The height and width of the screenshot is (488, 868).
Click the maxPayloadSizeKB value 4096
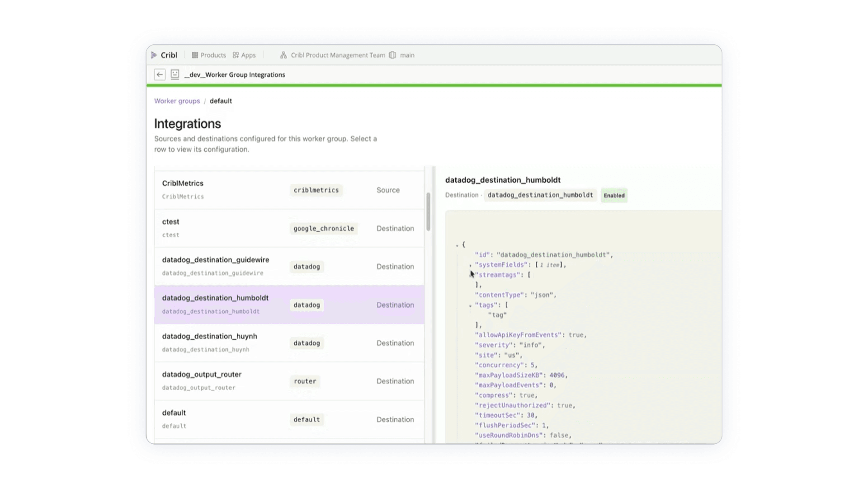pos(557,375)
